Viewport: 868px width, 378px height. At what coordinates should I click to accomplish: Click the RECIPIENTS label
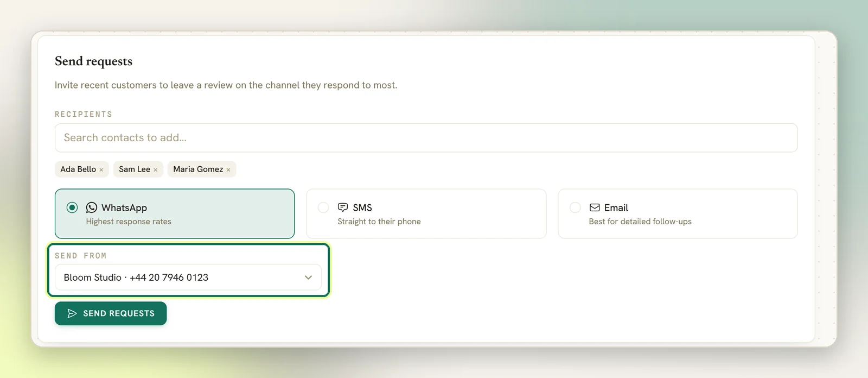(x=84, y=114)
